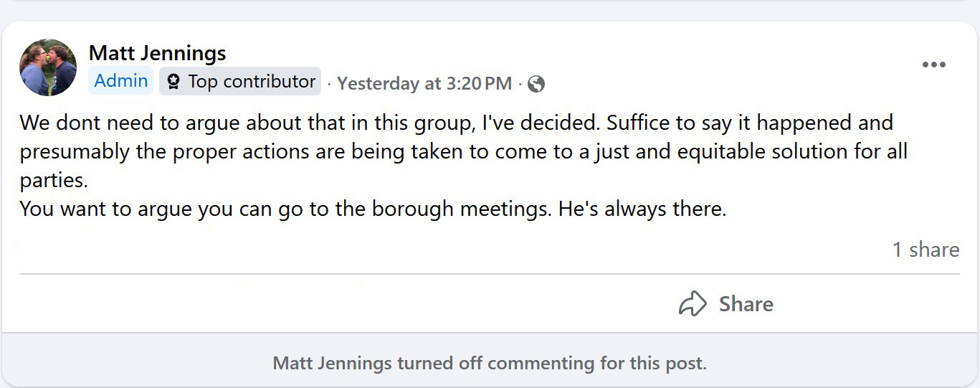The width and height of the screenshot is (980, 388).
Task: View the "1 share" count
Action: tap(926, 250)
